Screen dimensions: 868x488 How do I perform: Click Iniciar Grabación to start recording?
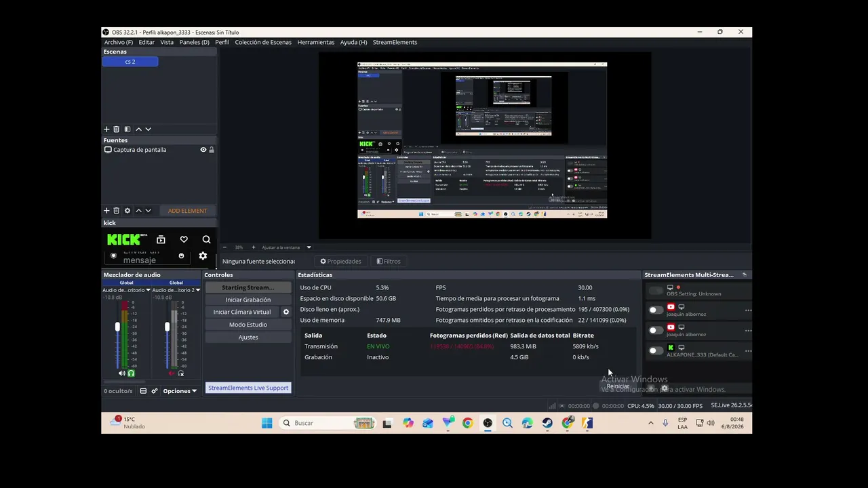pyautogui.click(x=248, y=300)
